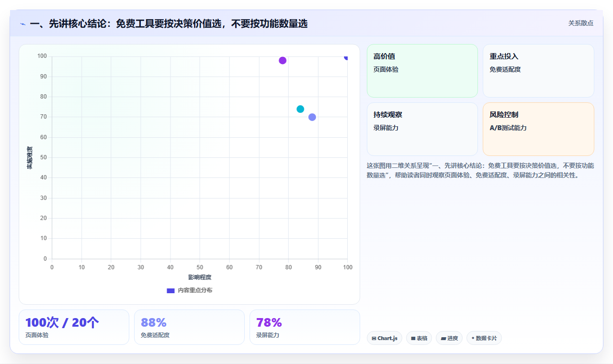Click the 影响程度 x-axis title
This screenshot has height=364, width=613.
[200, 277]
